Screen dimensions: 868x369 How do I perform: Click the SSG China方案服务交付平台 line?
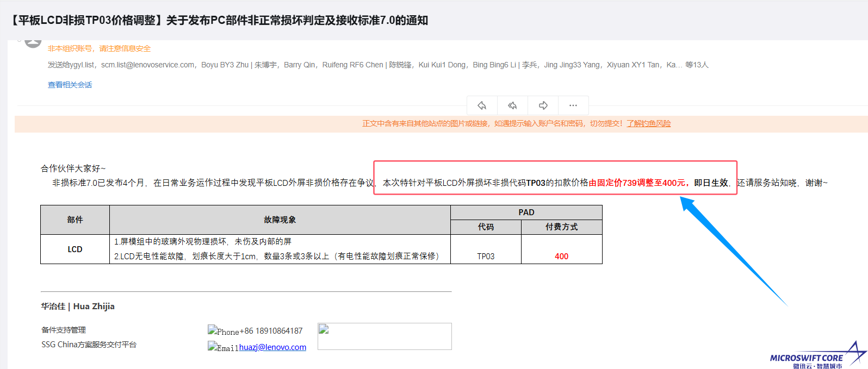(89, 345)
